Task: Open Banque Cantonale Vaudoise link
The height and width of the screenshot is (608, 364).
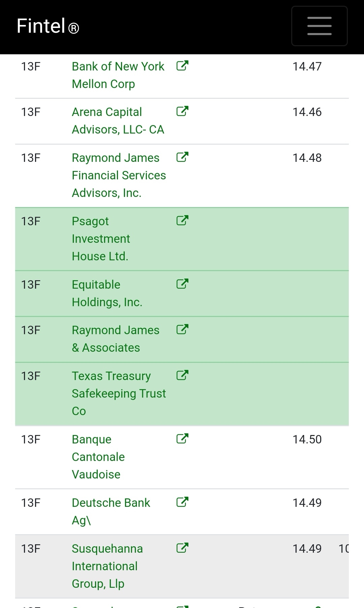Action: coord(98,457)
